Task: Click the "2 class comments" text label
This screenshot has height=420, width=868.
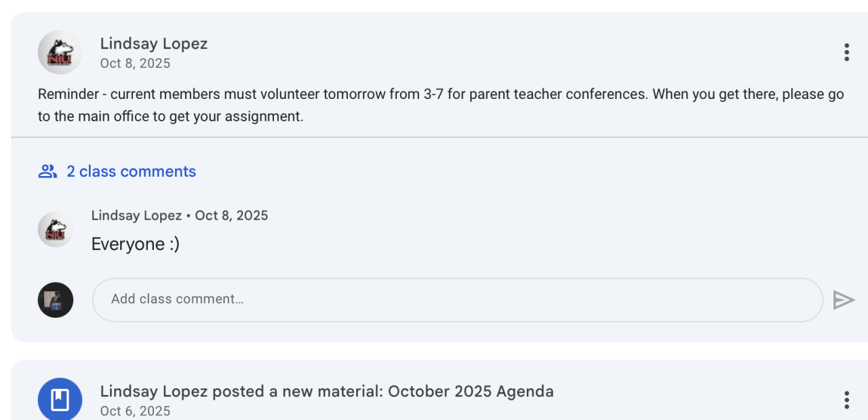Action: 131,171
